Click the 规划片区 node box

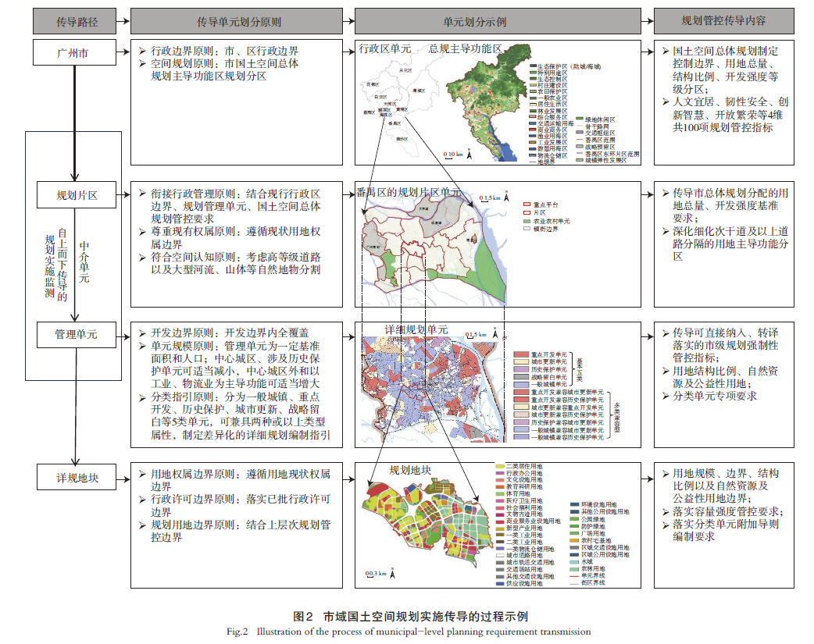coord(77,195)
